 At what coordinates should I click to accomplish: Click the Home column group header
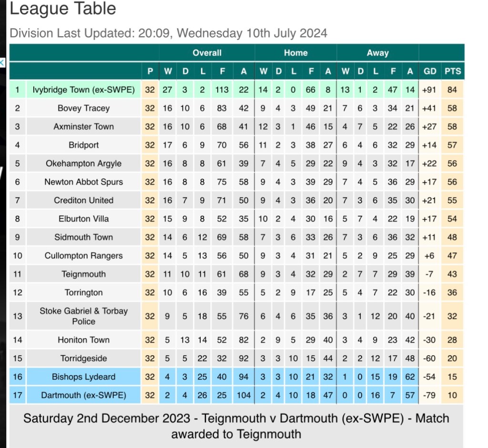click(x=295, y=53)
